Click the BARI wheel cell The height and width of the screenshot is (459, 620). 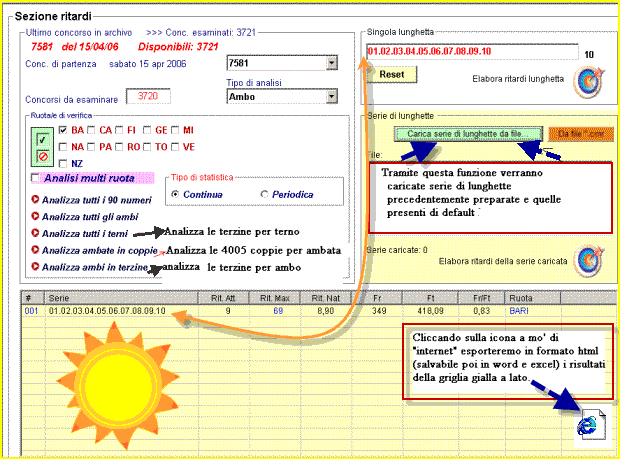point(519,311)
